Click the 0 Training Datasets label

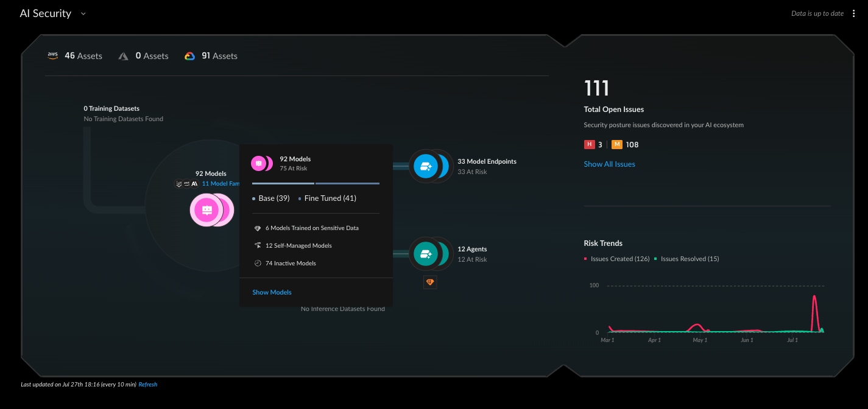111,108
